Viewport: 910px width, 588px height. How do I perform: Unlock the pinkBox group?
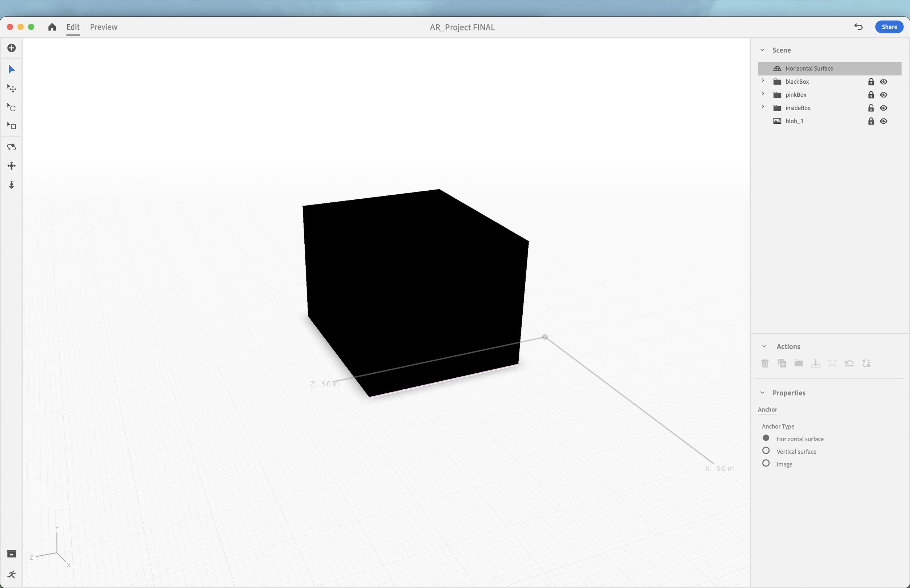coord(871,95)
